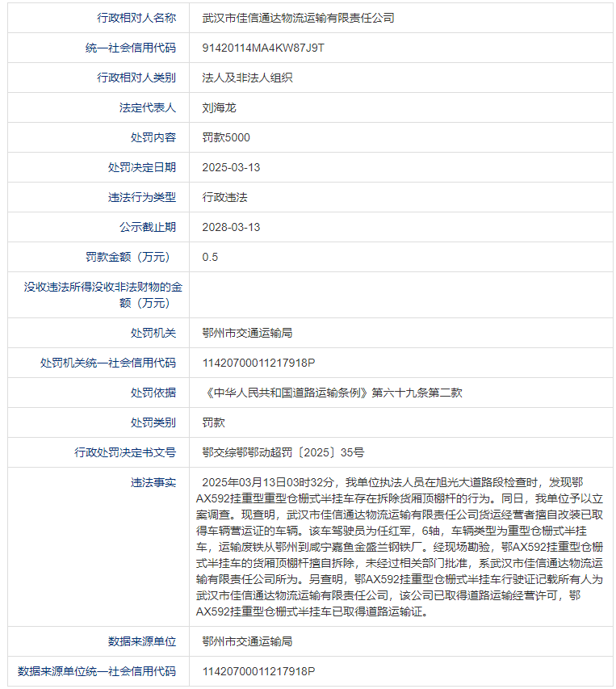The height and width of the screenshot is (689, 616).
Task: Select the label '处罚依据'
Action: [x=153, y=393]
